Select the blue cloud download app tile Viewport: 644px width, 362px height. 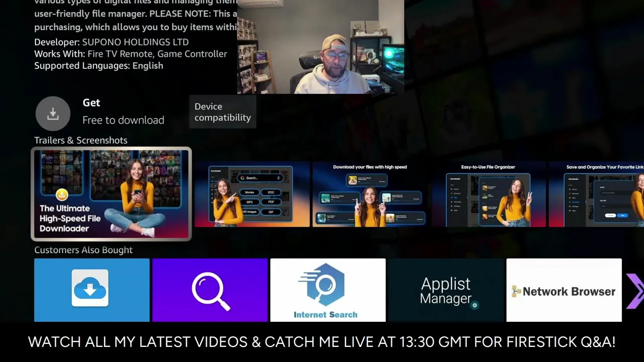coord(92,290)
